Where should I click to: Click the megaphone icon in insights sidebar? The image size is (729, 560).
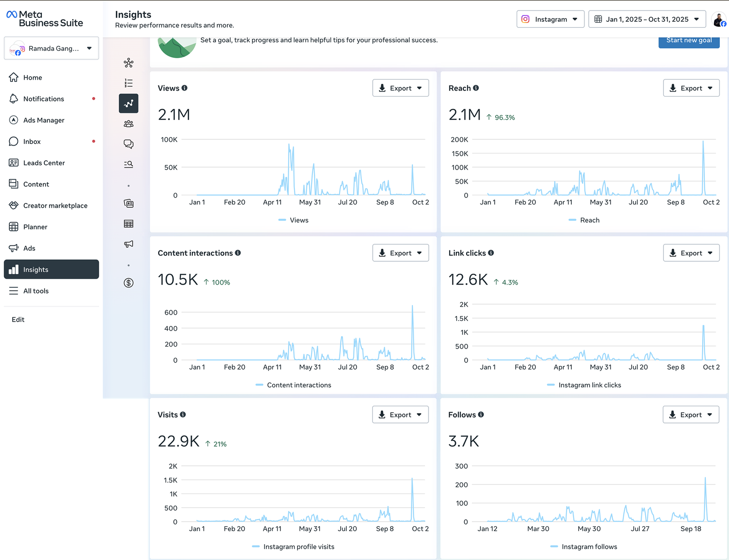[128, 244]
